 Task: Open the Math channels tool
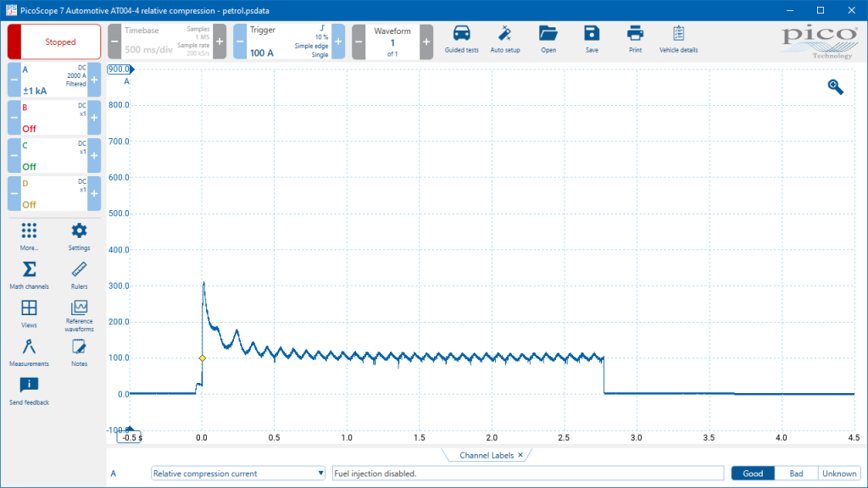tap(29, 275)
